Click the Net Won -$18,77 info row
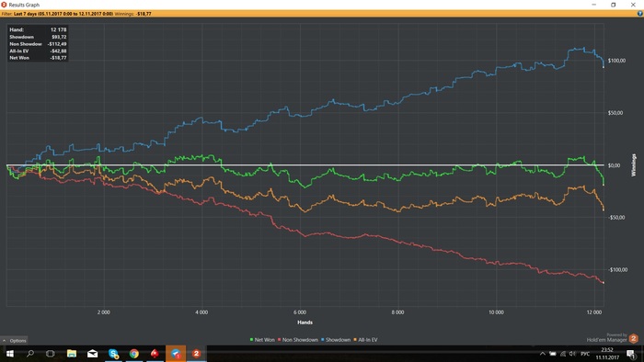The height and width of the screenshot is (362, 644). (x=38, y=58)
